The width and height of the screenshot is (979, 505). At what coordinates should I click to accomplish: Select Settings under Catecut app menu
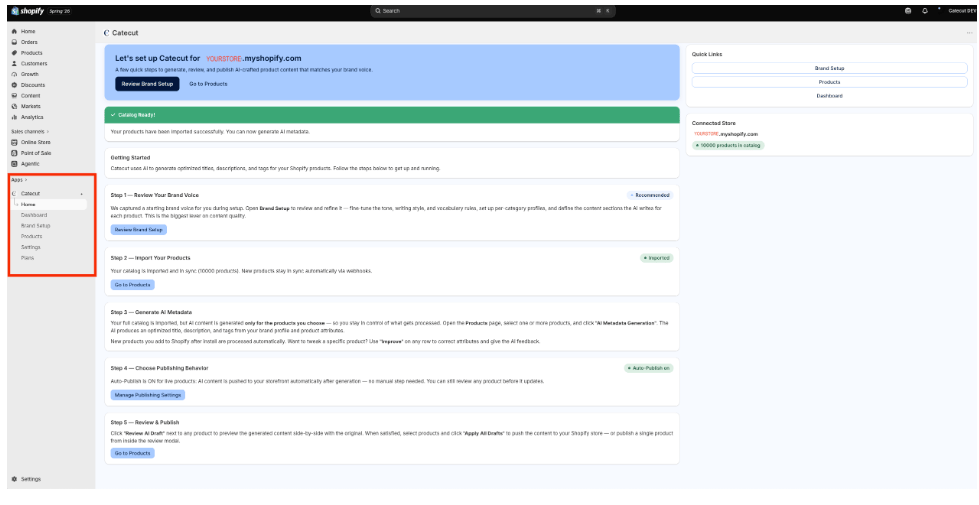[31, 247]
